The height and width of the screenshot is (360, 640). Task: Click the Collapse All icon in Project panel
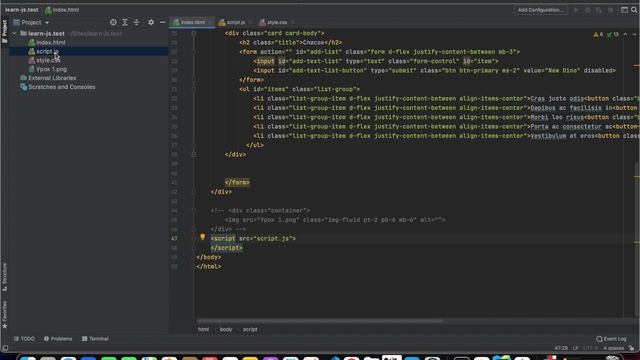136,22
